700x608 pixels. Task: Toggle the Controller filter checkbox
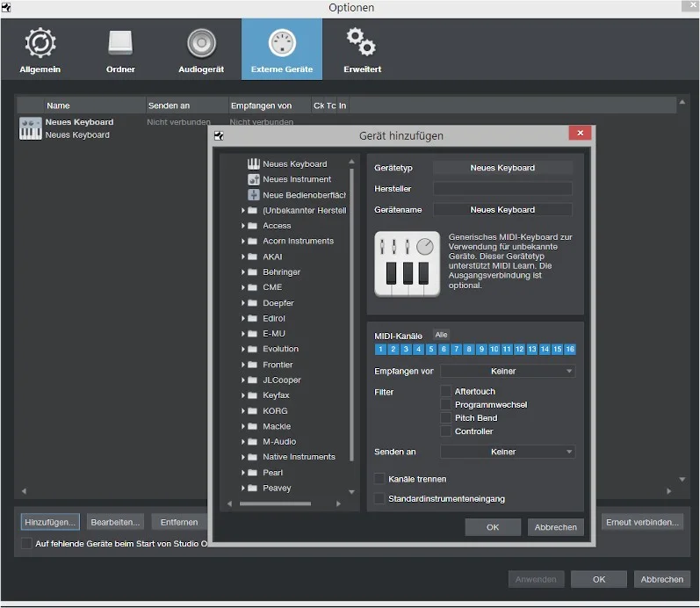tap(445, 431)
